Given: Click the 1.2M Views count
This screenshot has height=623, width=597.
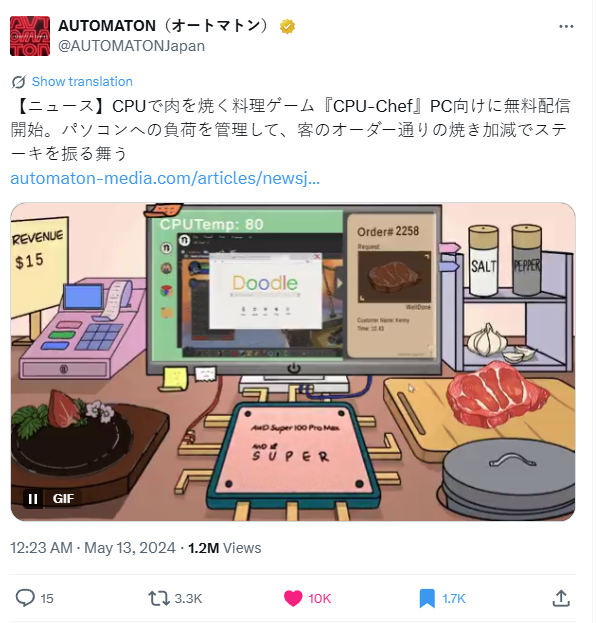Looking at the screenshot, I should pos(224,548).
